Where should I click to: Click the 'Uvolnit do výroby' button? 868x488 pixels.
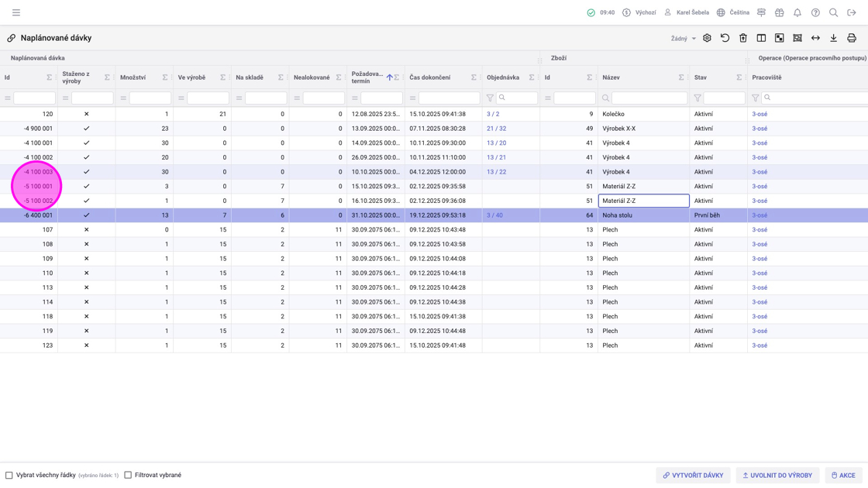777,475
